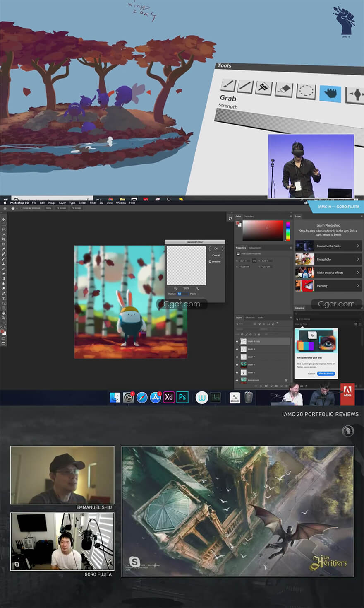
Task: Open the Layers panel flyout menu
Action: click(x=291, y=318)
